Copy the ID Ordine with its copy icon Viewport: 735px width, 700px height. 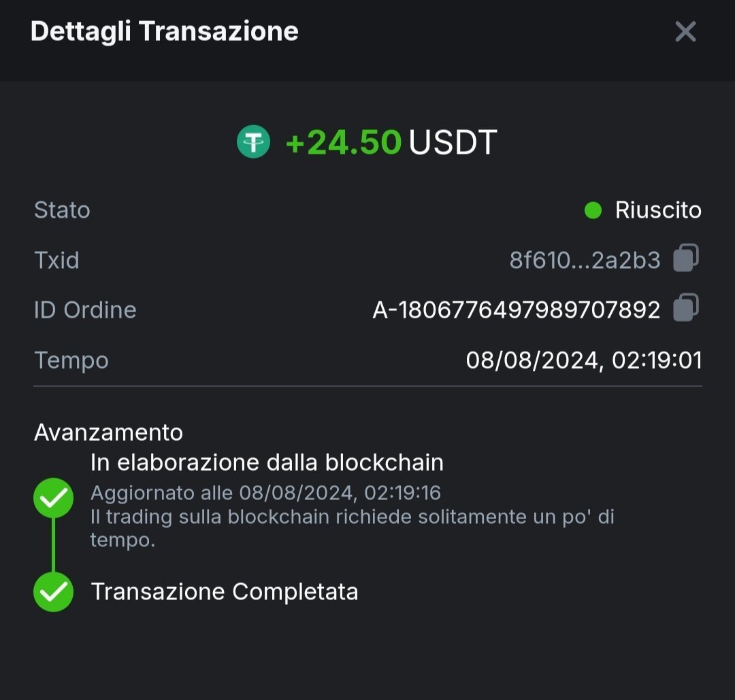[x=685, y=308]
